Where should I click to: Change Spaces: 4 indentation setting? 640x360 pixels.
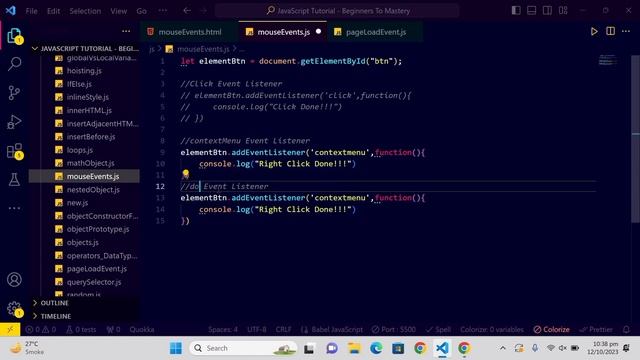223,329
